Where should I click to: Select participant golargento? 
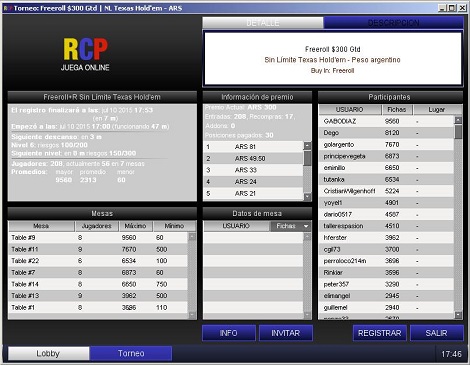pos(387,145)
